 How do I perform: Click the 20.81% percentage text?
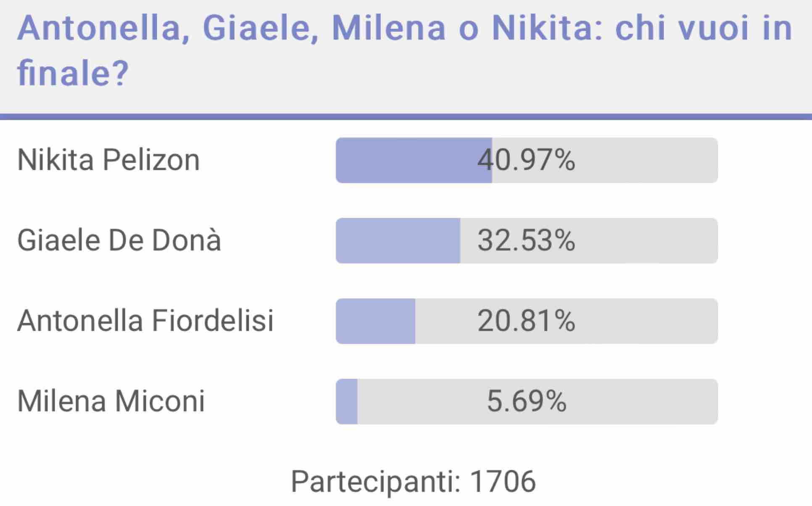coord(526,321)
